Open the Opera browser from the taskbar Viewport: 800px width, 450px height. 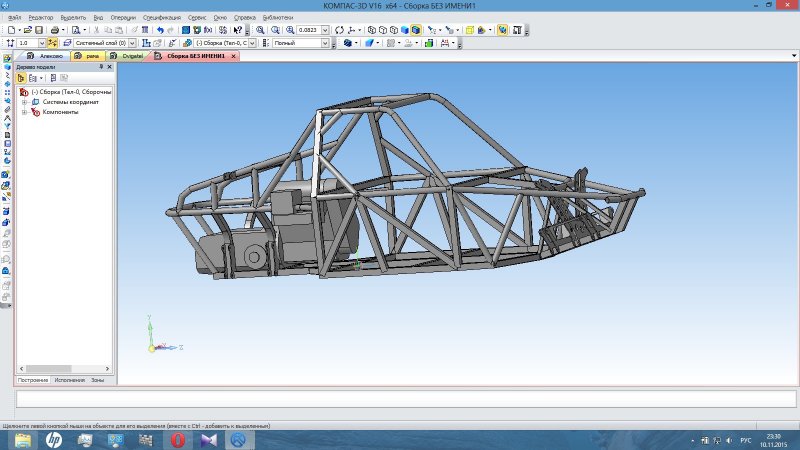coord(178,440)
